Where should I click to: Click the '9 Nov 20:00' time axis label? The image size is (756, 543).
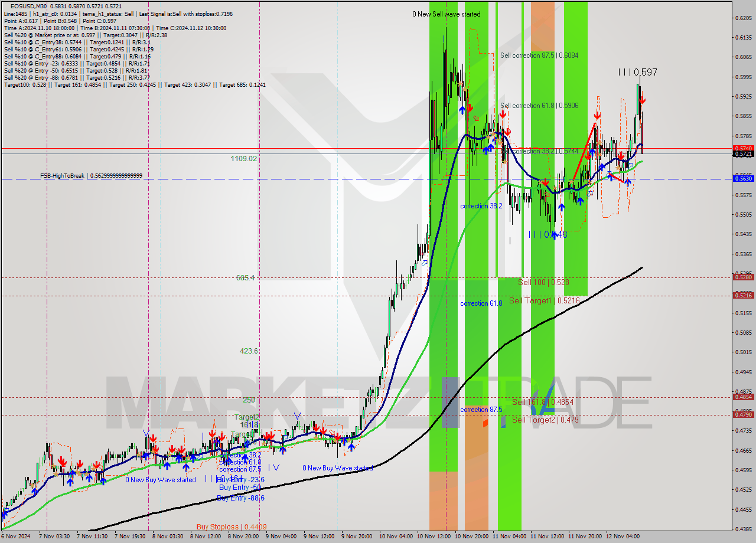(357, 537)
